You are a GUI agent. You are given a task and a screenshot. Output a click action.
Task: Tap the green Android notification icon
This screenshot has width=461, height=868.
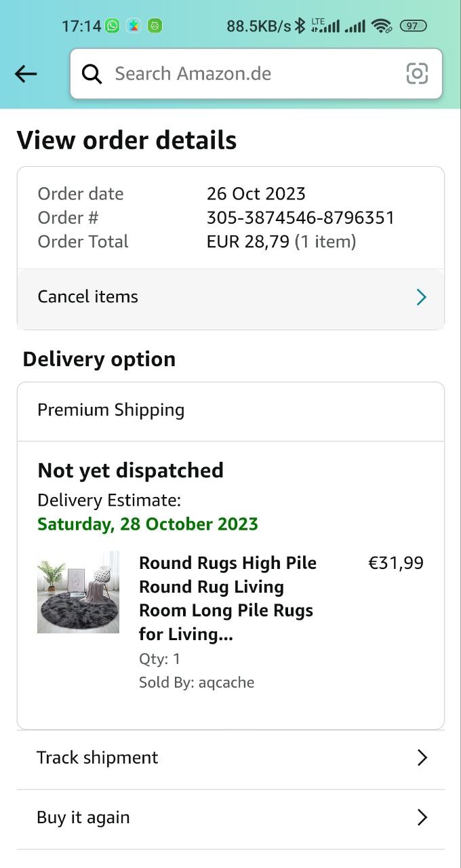(x=155, y=26)
